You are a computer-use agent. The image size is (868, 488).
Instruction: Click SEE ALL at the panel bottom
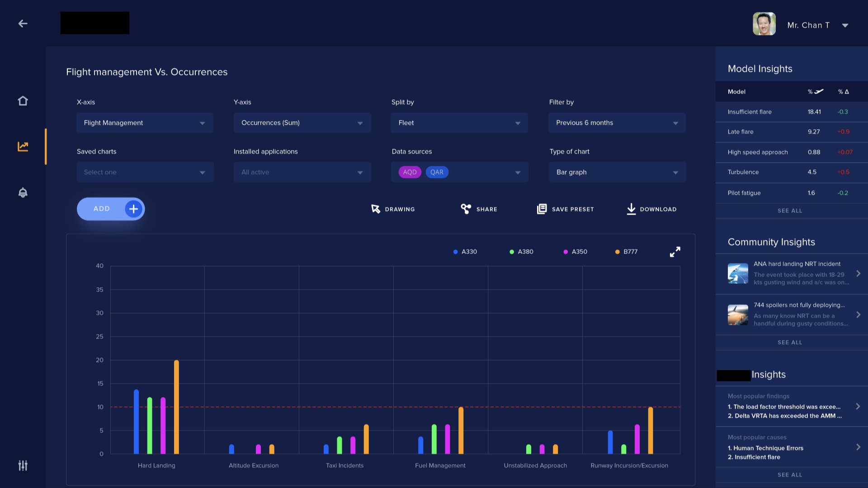point(790,475)
